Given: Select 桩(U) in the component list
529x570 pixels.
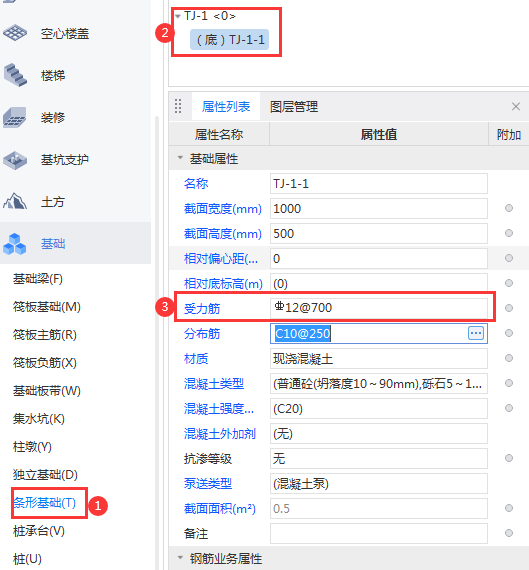Looking at the screenshot, I should tap(27, 559).
